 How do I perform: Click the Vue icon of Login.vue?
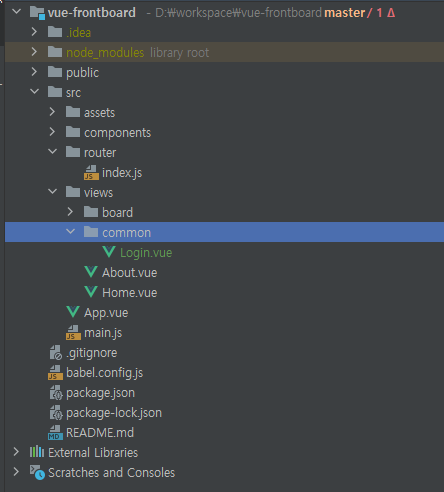pos(109,252)
